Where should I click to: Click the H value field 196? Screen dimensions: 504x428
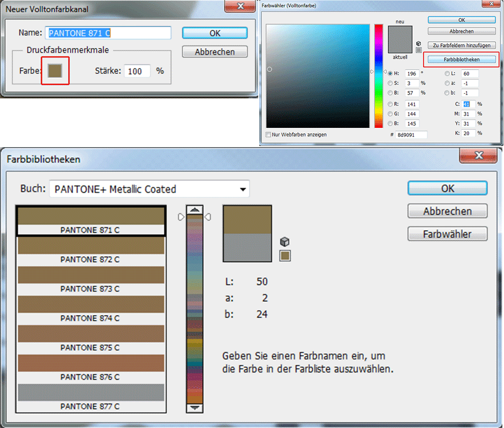412,73
